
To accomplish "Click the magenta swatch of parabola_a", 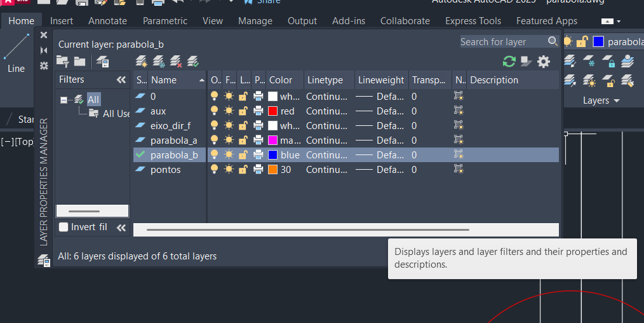I will (273, 141).
